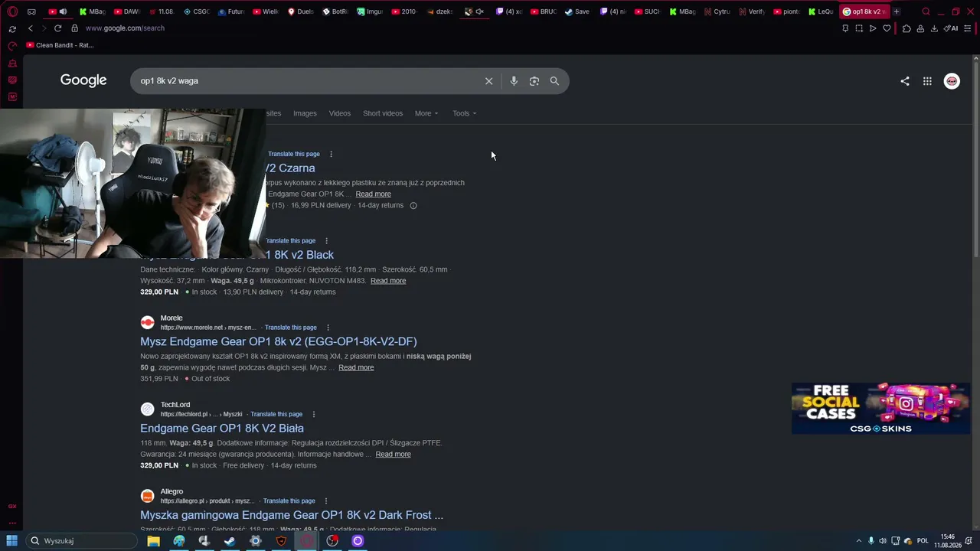Show hidden system tray icons

point(858,541)
